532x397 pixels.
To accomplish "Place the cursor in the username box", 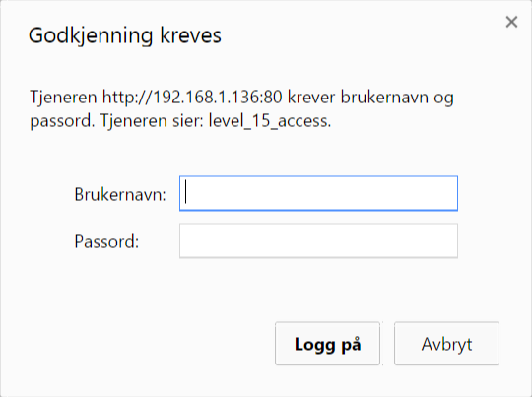I will tap(318, 193).
